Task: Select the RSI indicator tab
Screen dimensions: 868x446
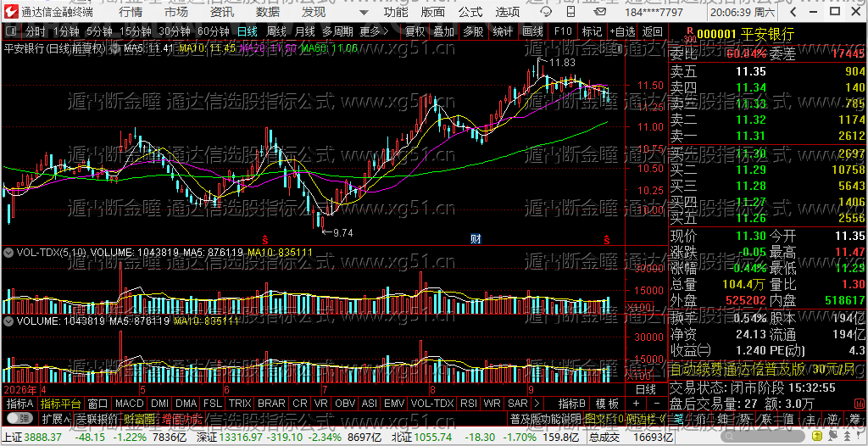Action: click(x=469, y=403)
